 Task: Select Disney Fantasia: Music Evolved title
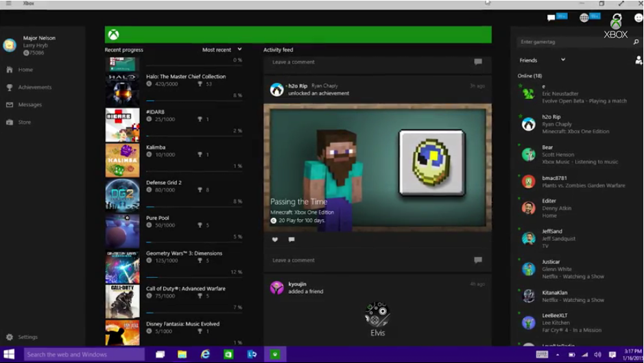(182, 324)
